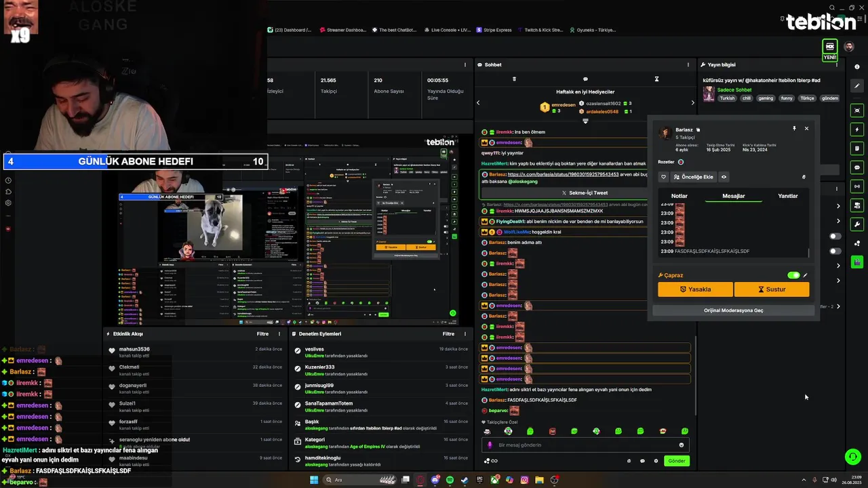Open the Yanıtlar tab

(787, 196)
